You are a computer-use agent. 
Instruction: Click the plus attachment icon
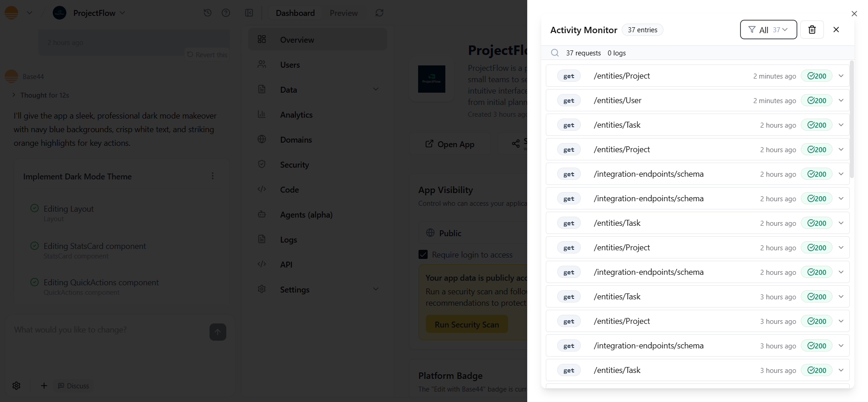[44, 386]
